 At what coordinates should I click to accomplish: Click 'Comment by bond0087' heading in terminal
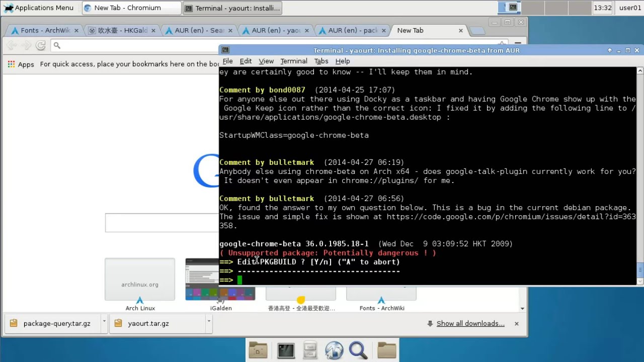point(262,90)
